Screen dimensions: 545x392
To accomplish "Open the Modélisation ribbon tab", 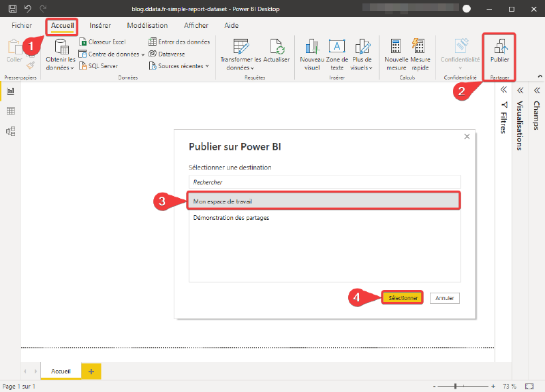I will pyautogui.click(x=147, y=25).
